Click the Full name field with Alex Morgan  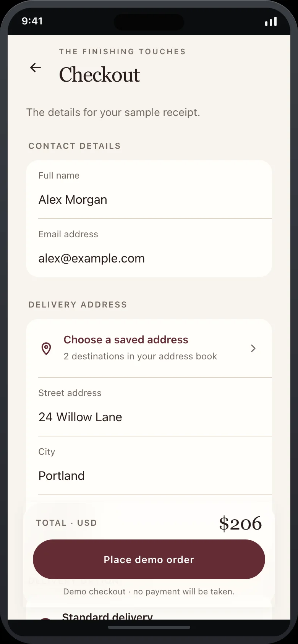149,190
